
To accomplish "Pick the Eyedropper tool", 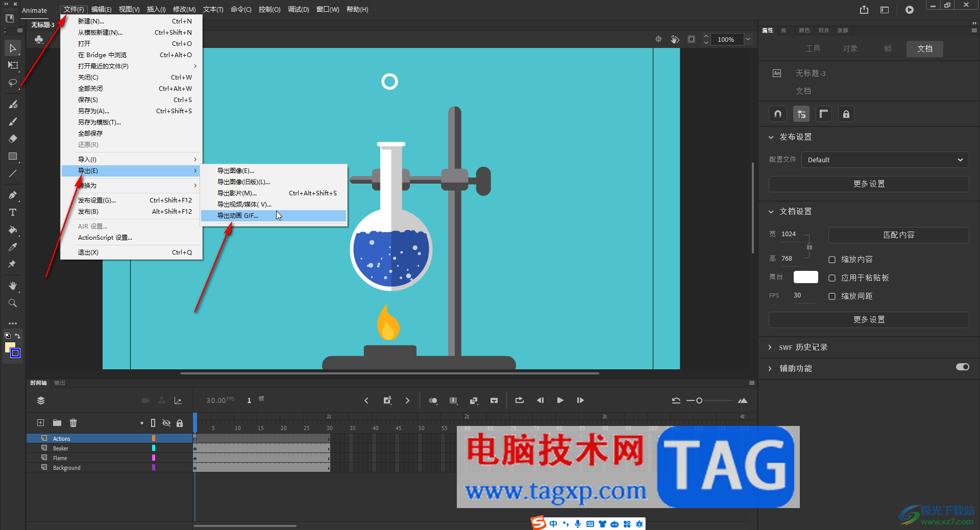I will pyautogui.click(x=13, y=247).
